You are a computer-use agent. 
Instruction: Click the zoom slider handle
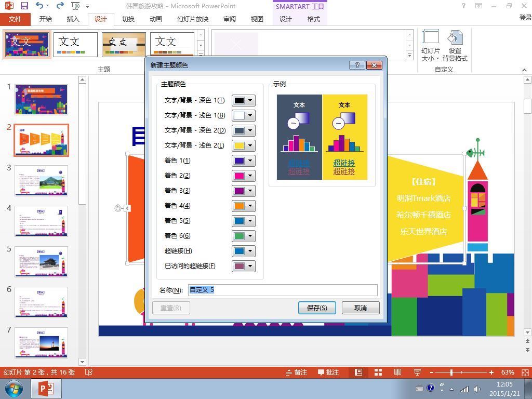pos(451,373)
